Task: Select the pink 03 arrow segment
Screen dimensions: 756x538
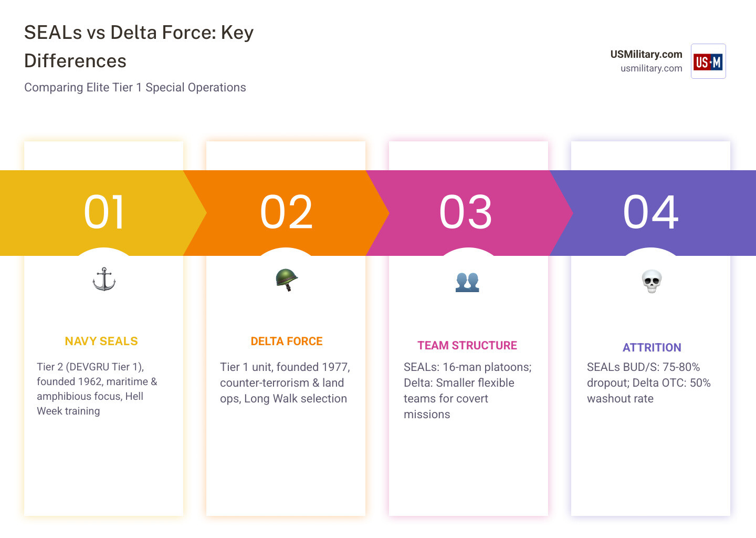Action: tap(467, 213)
